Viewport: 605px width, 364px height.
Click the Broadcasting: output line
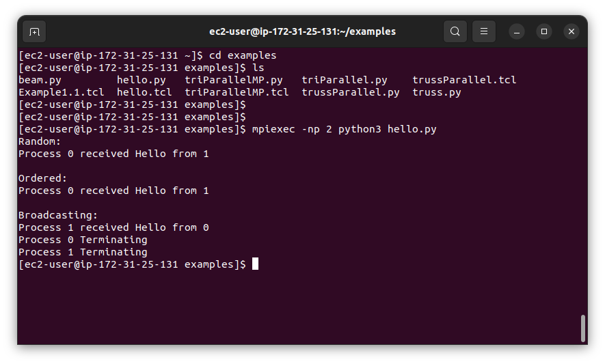(x=58, y=215)
